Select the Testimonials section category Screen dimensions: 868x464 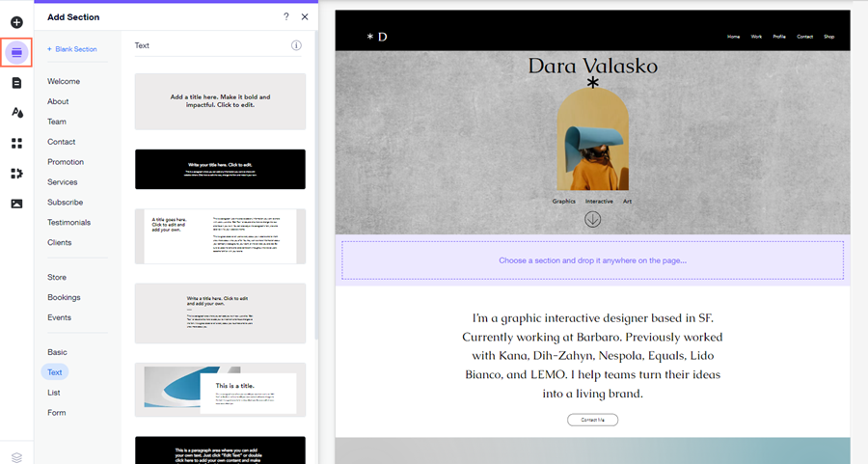click(69, 222)
